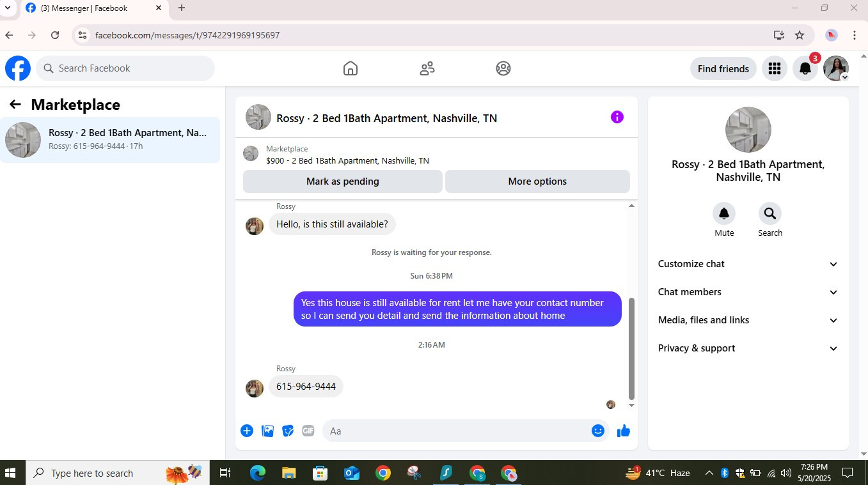Open more actions plus icon

coord(247,431)
